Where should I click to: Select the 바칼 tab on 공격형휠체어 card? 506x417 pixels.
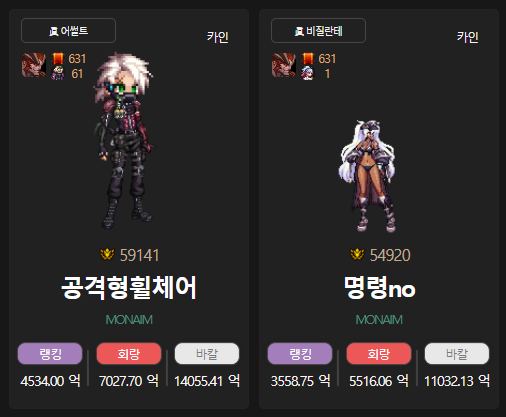pos(207,354)
